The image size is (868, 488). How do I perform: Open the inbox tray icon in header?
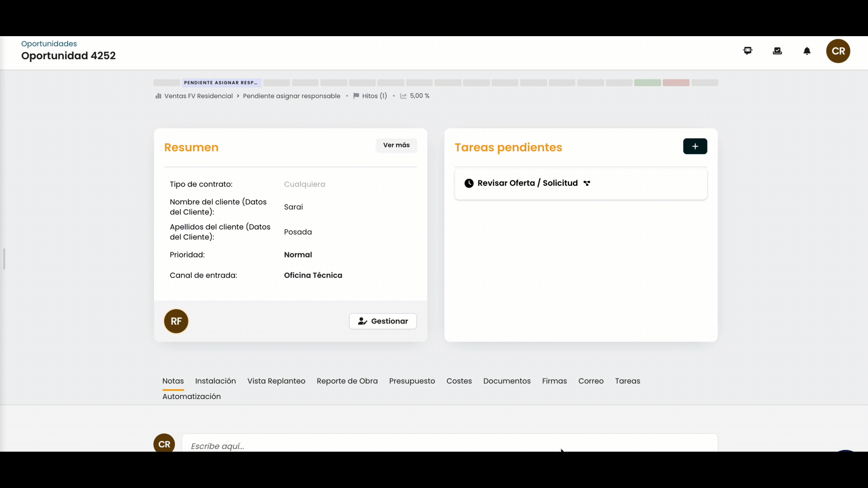tap(778, 51)
